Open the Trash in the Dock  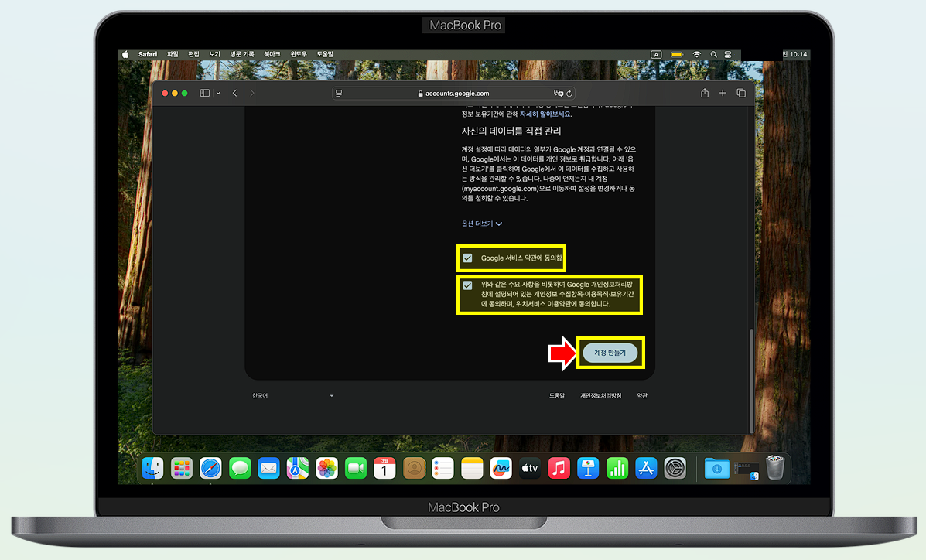pos(775,467)
